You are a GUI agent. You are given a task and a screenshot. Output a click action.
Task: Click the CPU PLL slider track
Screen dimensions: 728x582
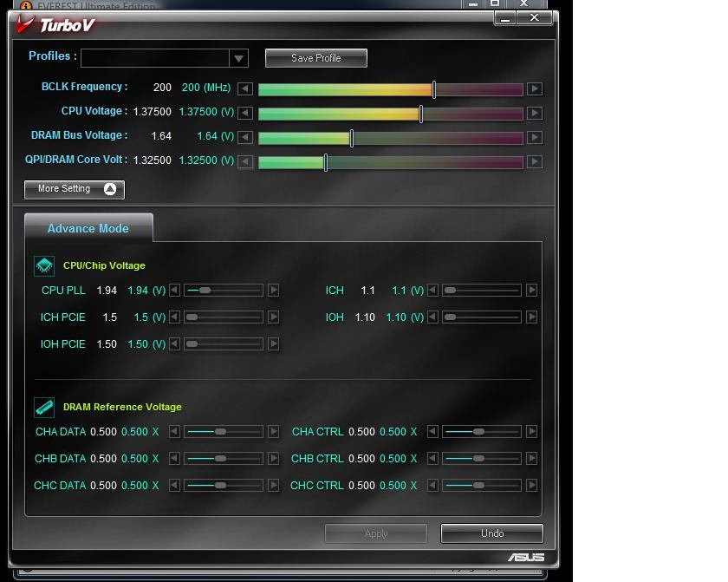point(224,291)
